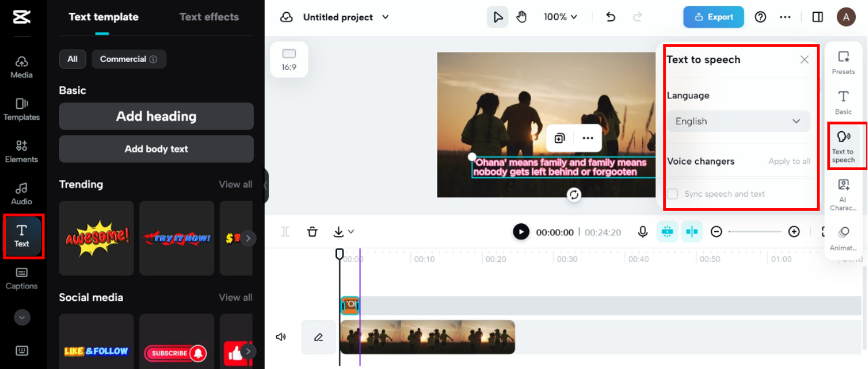Choose the Subscribe bell template

[176, 341]
